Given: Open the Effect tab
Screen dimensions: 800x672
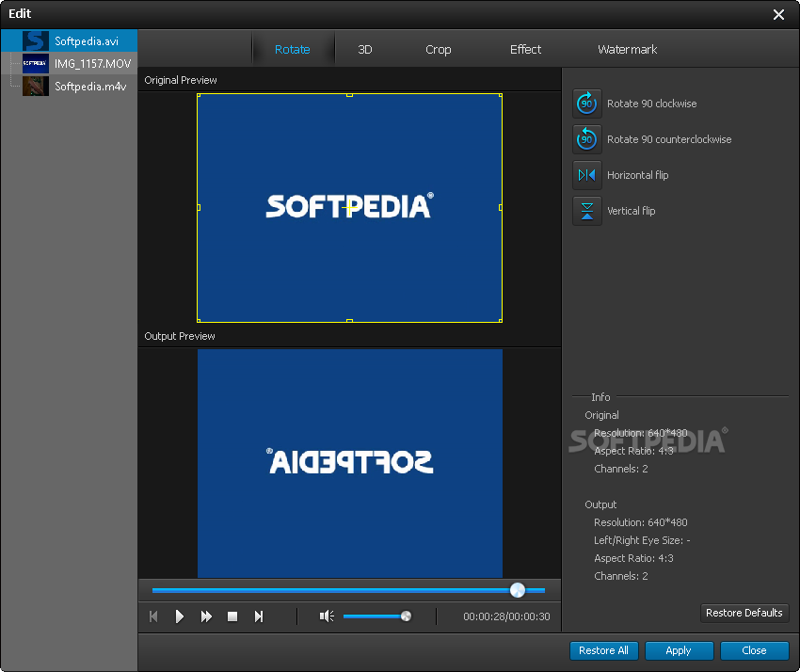Looking at the screenshot, I should pyautogui.click(x=525, y=50).
